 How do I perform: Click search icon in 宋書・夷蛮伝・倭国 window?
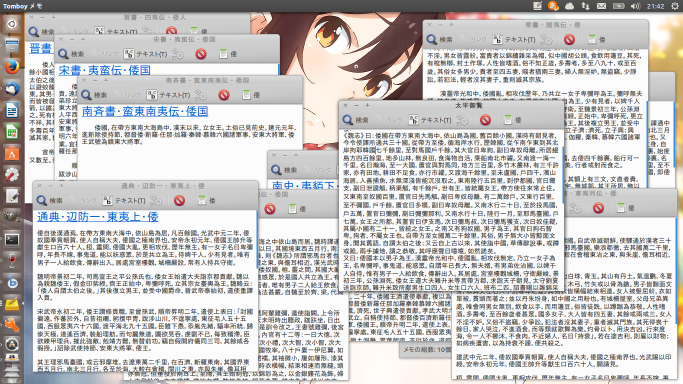tap(63, 54)
